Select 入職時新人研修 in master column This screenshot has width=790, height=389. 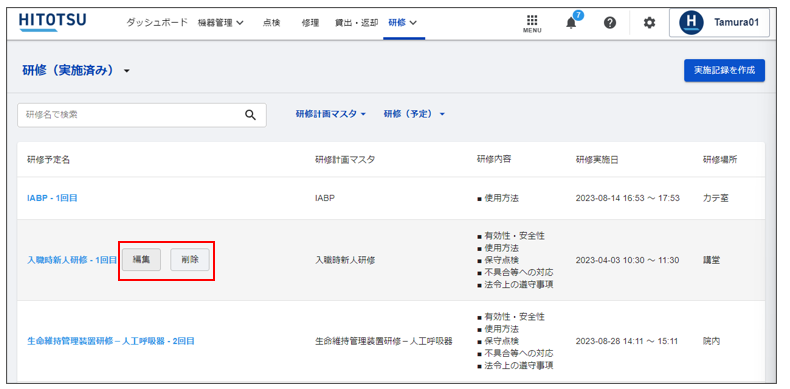coord(345,261)
